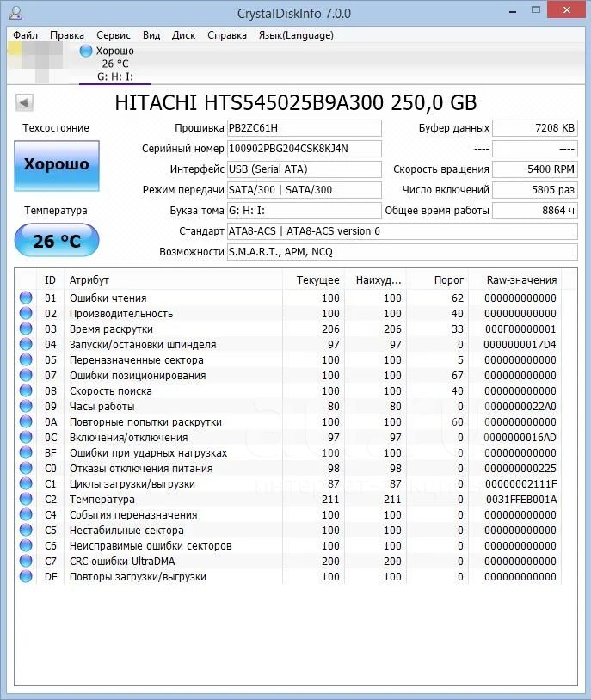591x700 pixels.
Task: Open the Сервис menu
Action: coord(114,35)
